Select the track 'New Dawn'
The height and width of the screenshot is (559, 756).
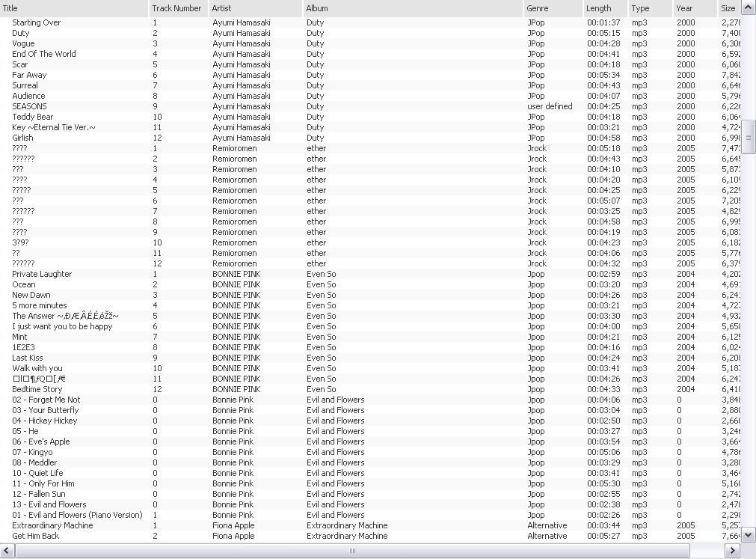31,295
